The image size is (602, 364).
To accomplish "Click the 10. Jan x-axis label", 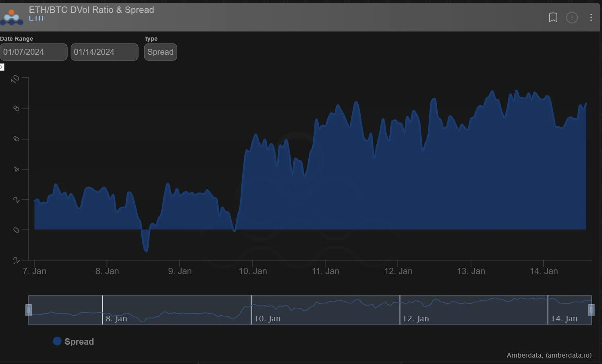I will pyautogui.click(x=253, y=271).
